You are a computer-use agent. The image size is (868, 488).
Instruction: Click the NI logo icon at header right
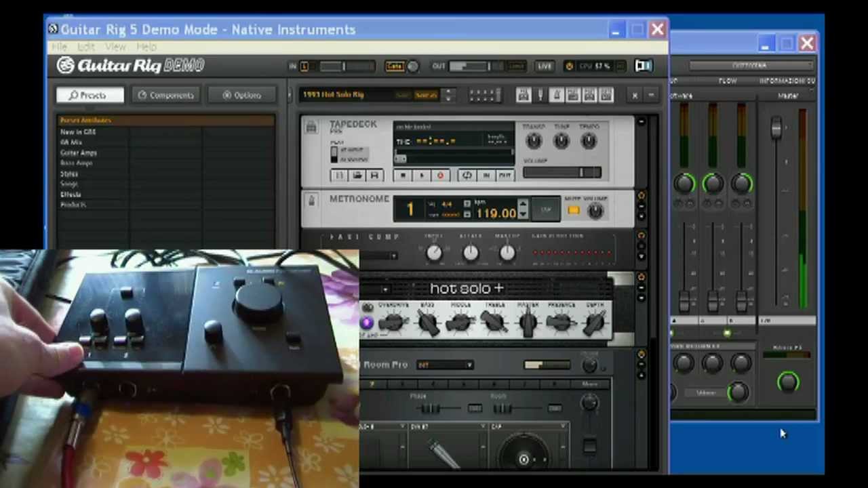pyautogui.click(x=643, y=66)
